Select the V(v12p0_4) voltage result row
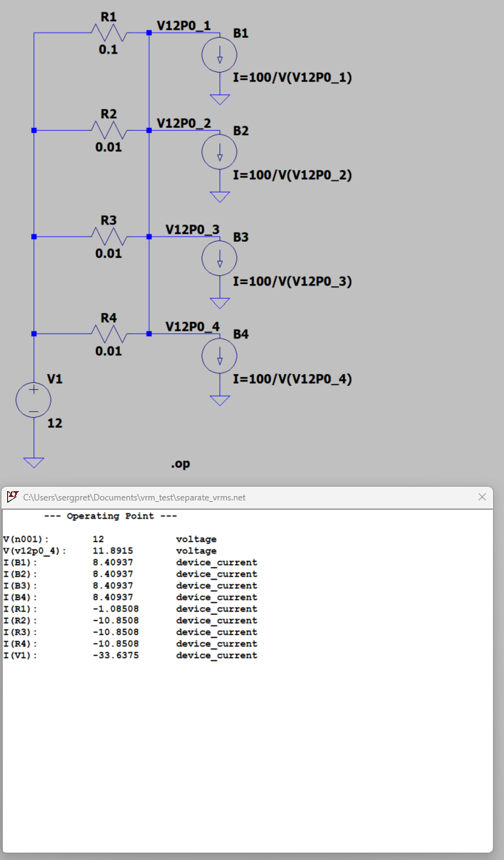The width and height of the screenshot is (504, 860). tap(110, 551)
